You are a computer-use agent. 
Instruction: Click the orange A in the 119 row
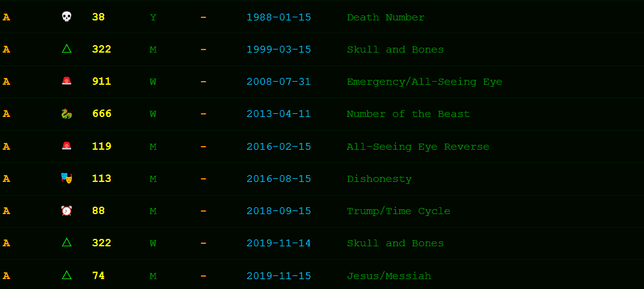tap(6, 146)
